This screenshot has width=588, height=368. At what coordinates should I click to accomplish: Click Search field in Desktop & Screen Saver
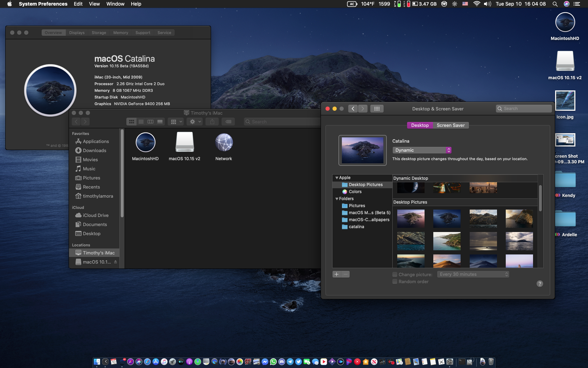524,109
